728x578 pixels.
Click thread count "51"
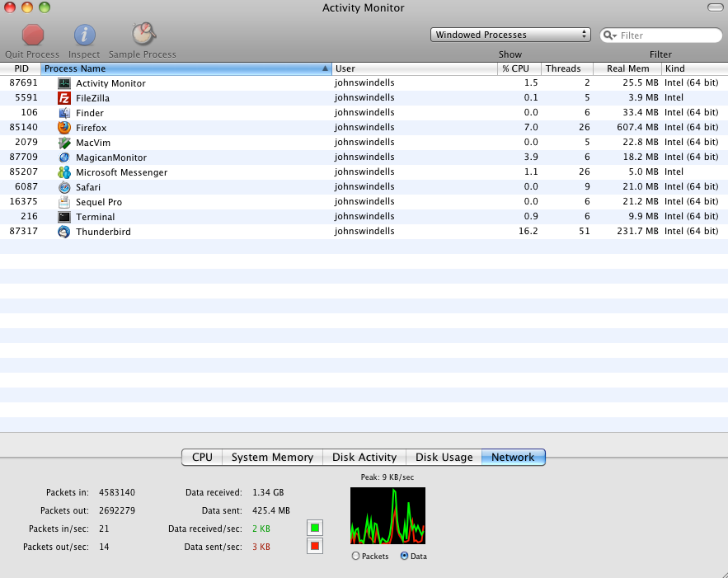coord(584,231)
